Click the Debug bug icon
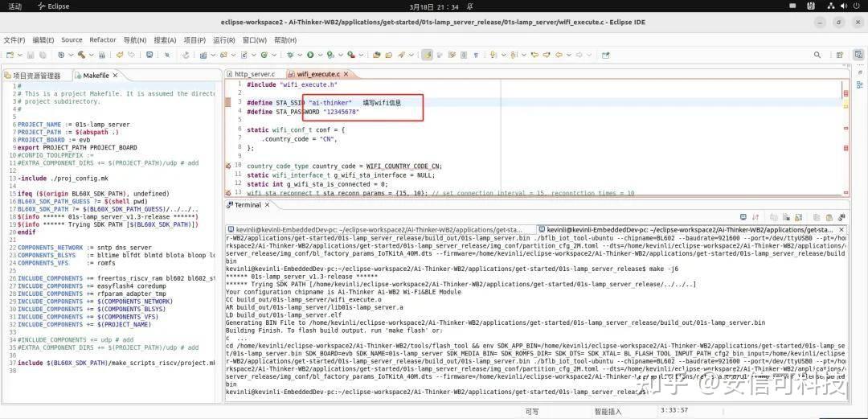 click(290, 55)
